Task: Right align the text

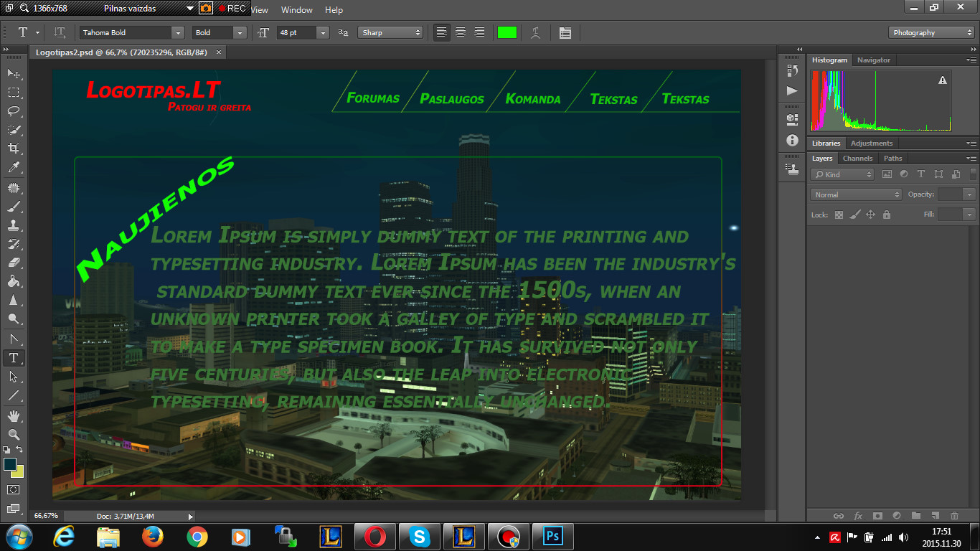Action: pos(479,32)
